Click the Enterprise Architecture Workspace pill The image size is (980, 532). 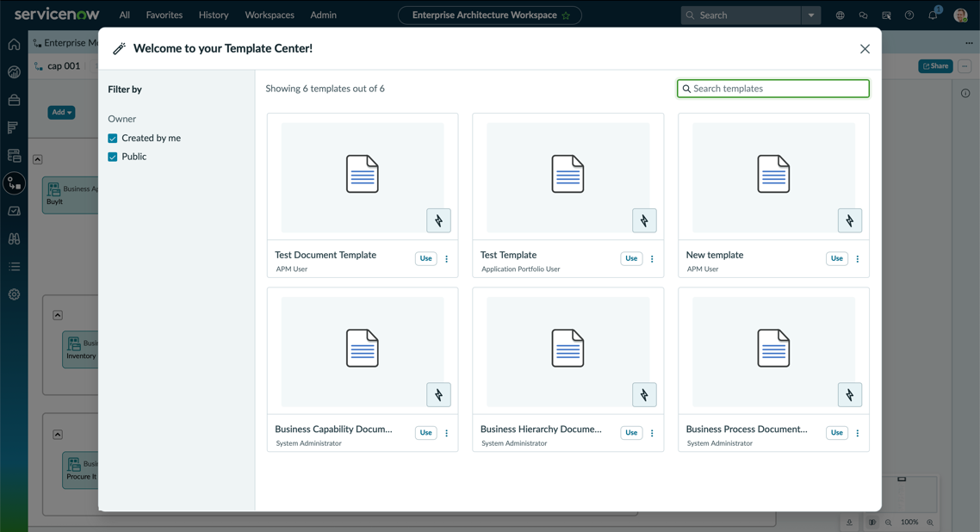(x=490, y=15)
